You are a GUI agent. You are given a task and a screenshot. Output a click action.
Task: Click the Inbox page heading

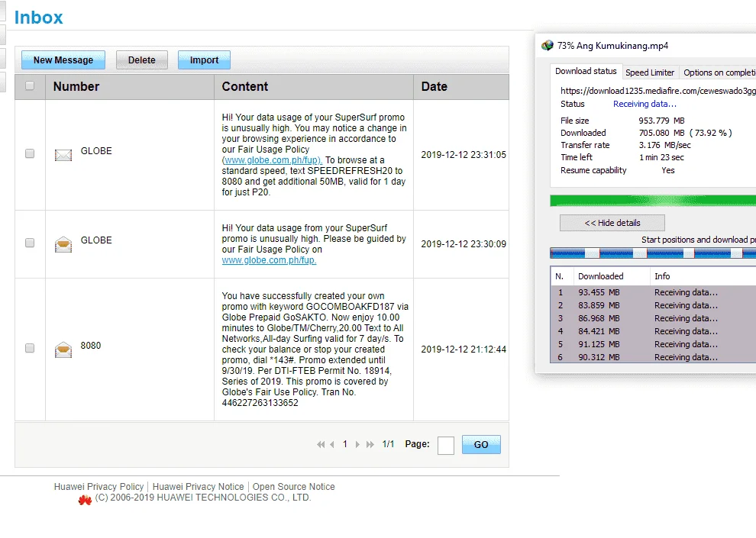tap(39, 18)
